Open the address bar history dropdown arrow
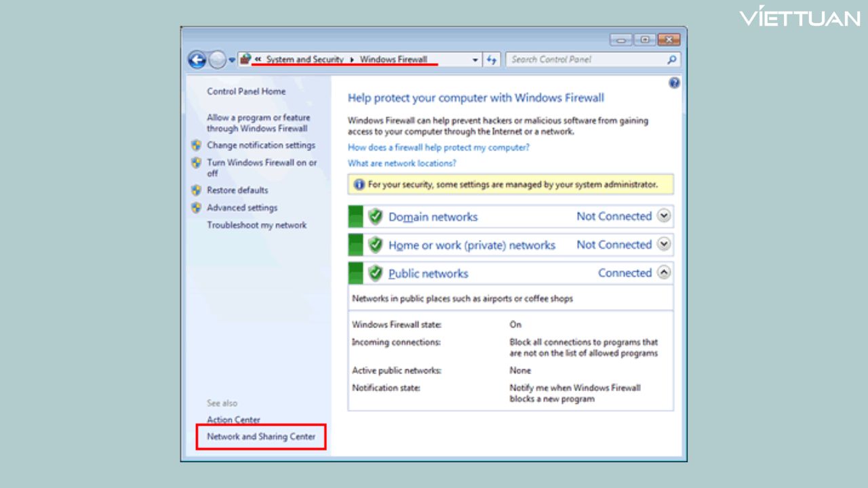The image size is (868, 488). (x=475, y=60)
